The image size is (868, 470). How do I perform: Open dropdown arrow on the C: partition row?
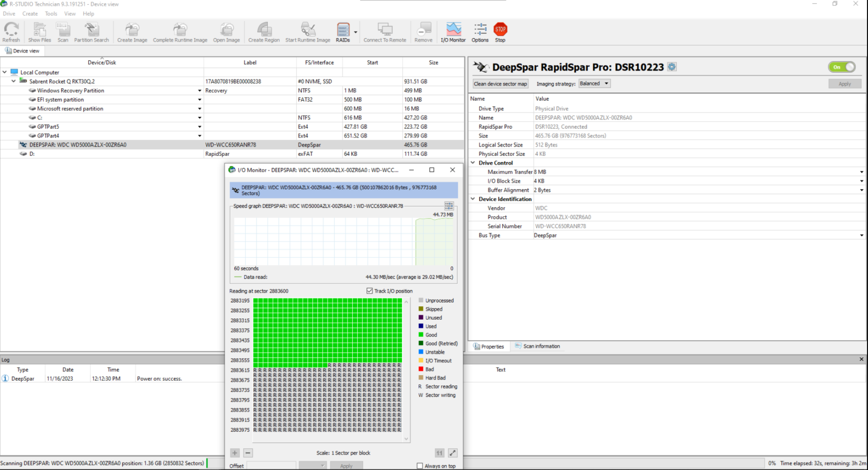coord(199,118)
